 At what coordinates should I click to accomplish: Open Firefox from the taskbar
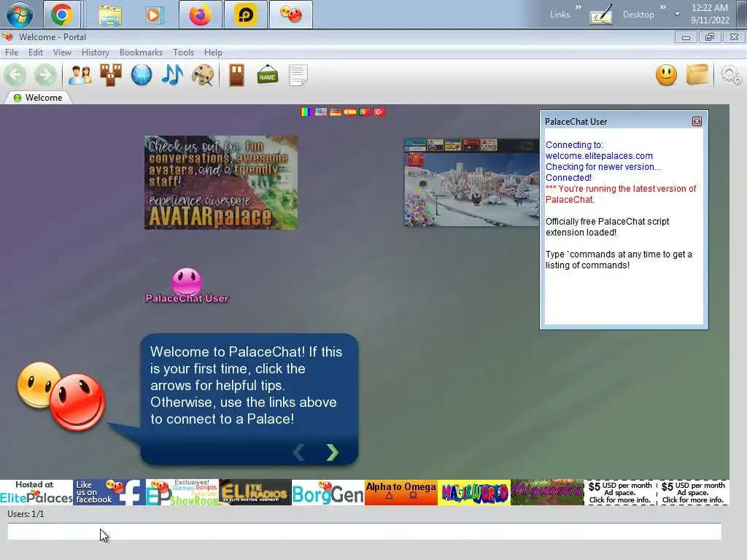200,15
